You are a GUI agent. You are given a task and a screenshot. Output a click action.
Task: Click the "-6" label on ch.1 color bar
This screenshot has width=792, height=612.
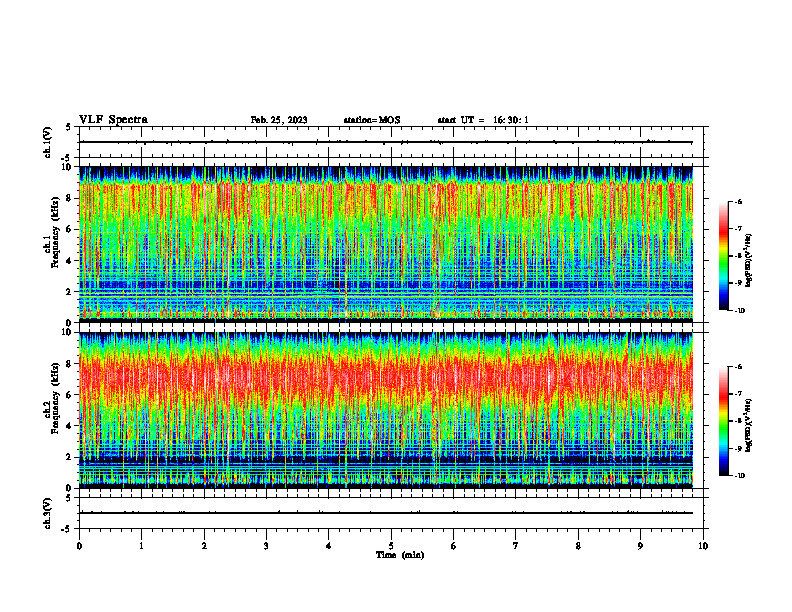[738, 201]
